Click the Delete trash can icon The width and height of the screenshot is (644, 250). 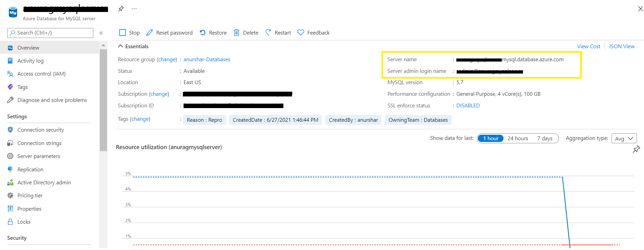(237, 32)
